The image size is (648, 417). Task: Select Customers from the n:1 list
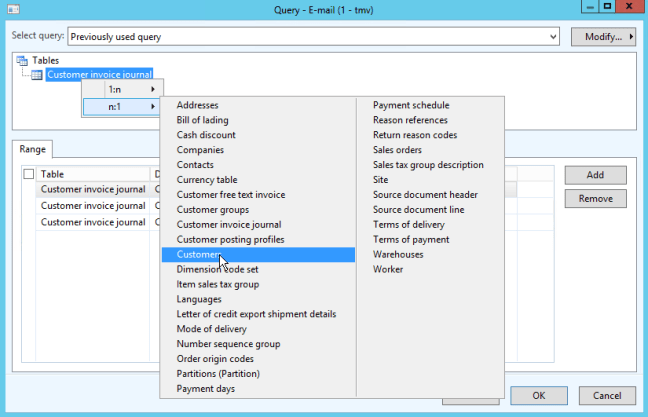pyautogui.click(x=258, y=255)
